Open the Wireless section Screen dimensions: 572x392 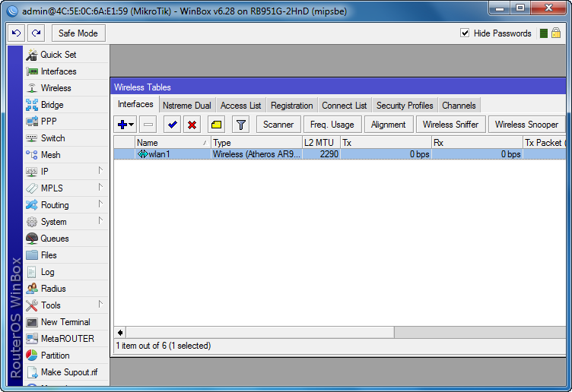pyautogui.click(x=66, y=88)
